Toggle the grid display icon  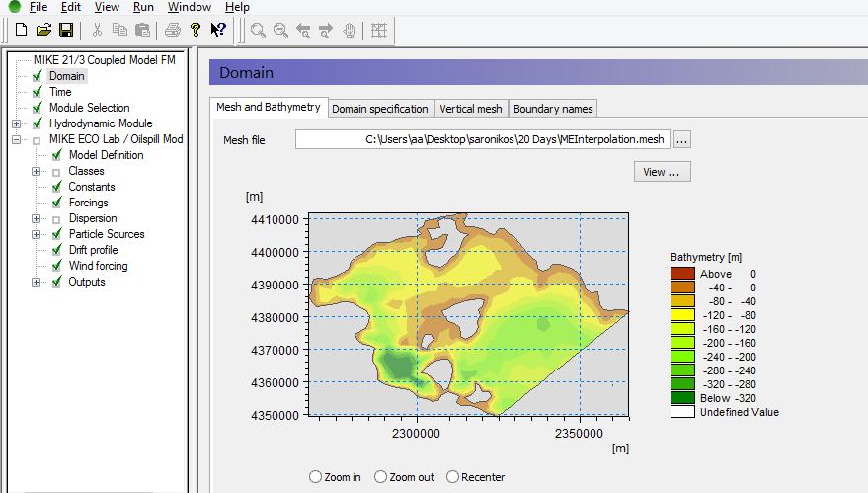click(379, 30)
